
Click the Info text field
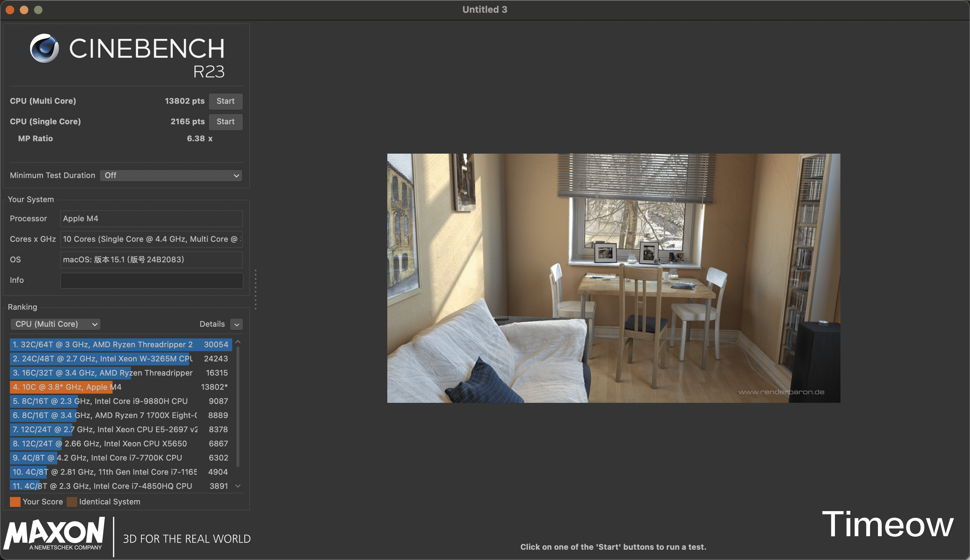click(x=152, y=280)
